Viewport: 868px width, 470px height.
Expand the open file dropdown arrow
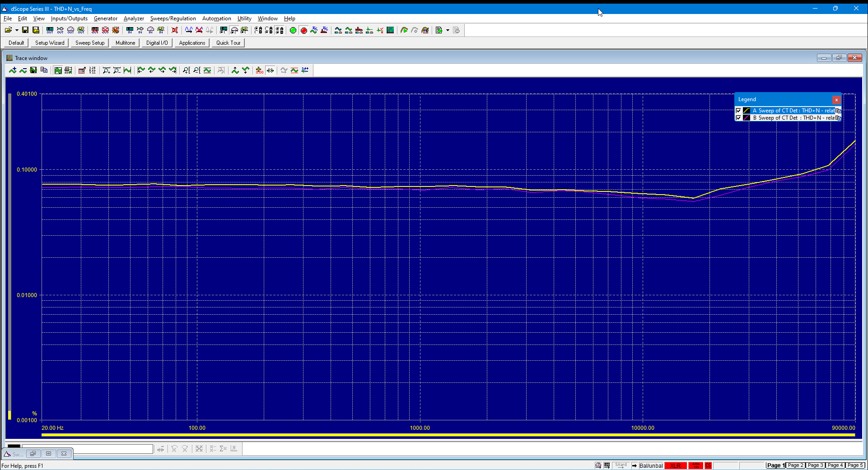click(x=17, y=30)
